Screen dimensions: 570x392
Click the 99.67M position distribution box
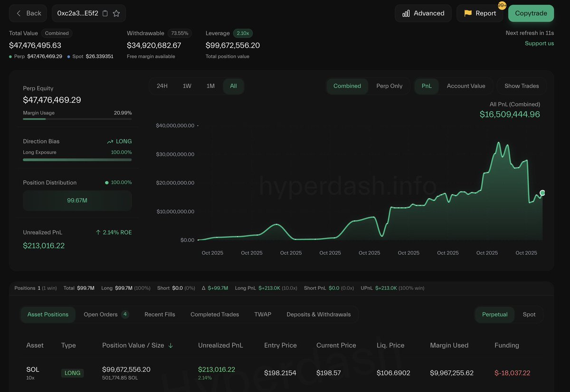77,201
